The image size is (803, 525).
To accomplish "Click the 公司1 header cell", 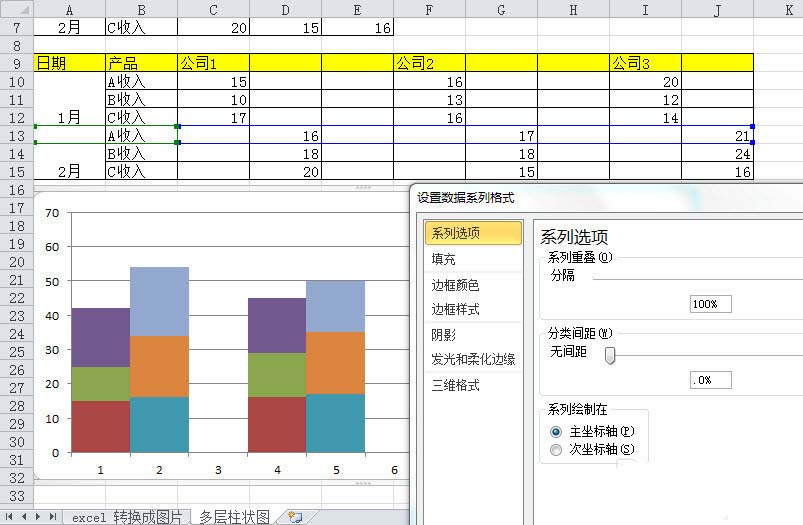I will coord(213,63).
